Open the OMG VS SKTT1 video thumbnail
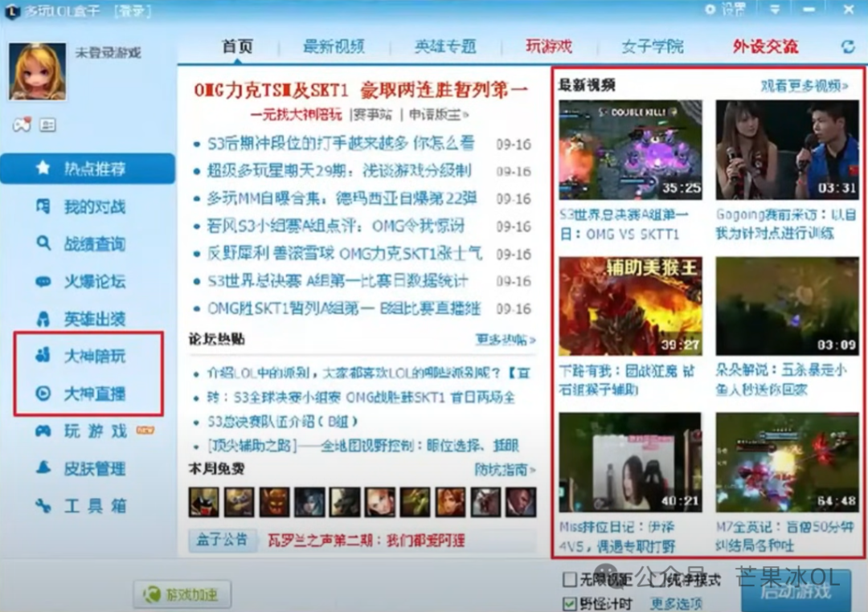Image resolution: width=868 pixels, height=612 pixels. tap(629, 149)
